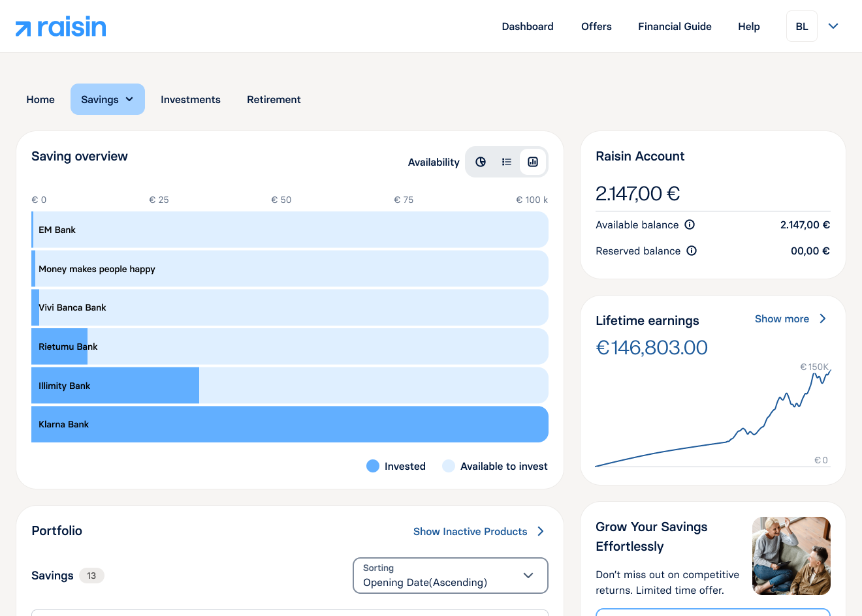Viewport: 862px width, 616px height.
Task: Go to Dashboard
Action: [528, 27]
